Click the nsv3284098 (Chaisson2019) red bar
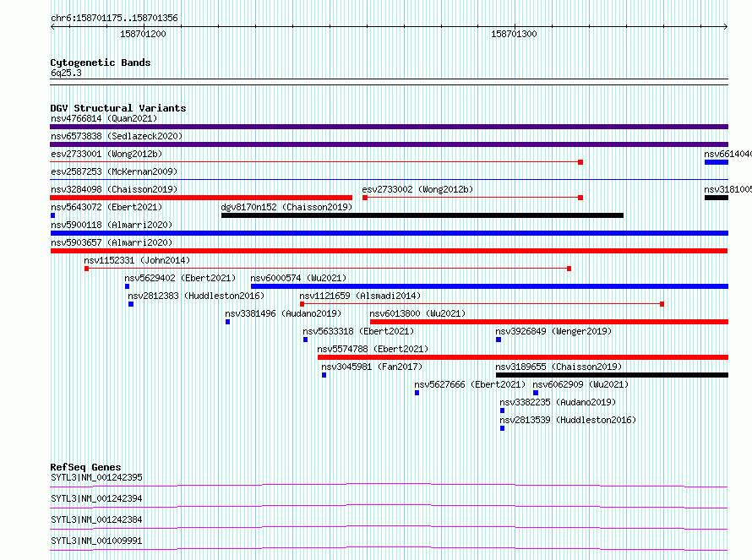 201,198
